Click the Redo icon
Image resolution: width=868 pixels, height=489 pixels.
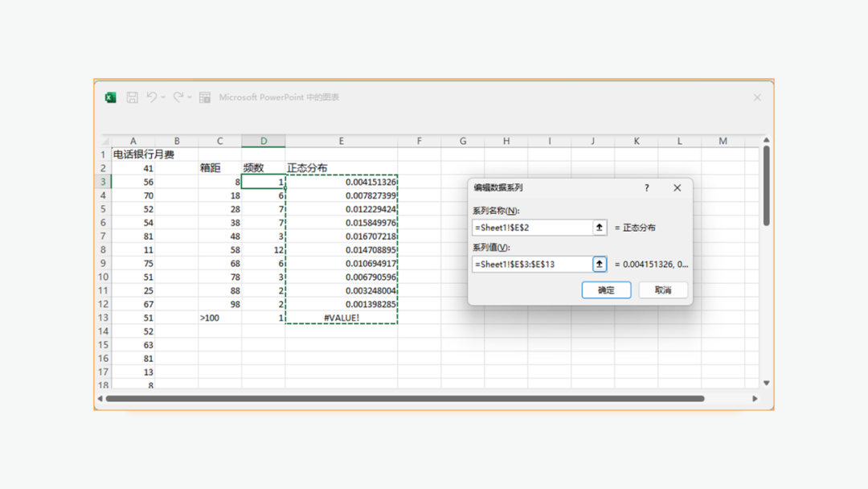point(178,97)
